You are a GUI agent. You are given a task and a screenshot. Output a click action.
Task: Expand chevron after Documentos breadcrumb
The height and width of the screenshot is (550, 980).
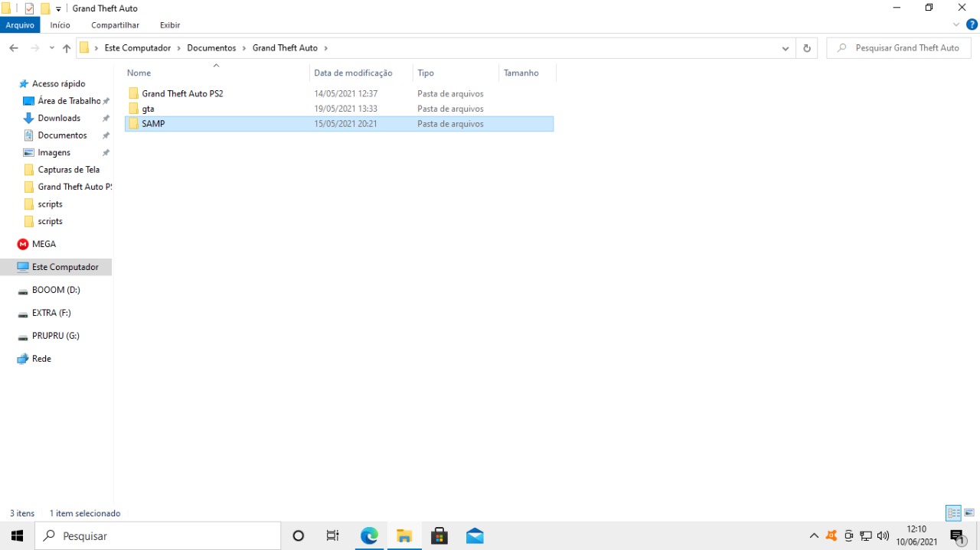click(245, 47)
